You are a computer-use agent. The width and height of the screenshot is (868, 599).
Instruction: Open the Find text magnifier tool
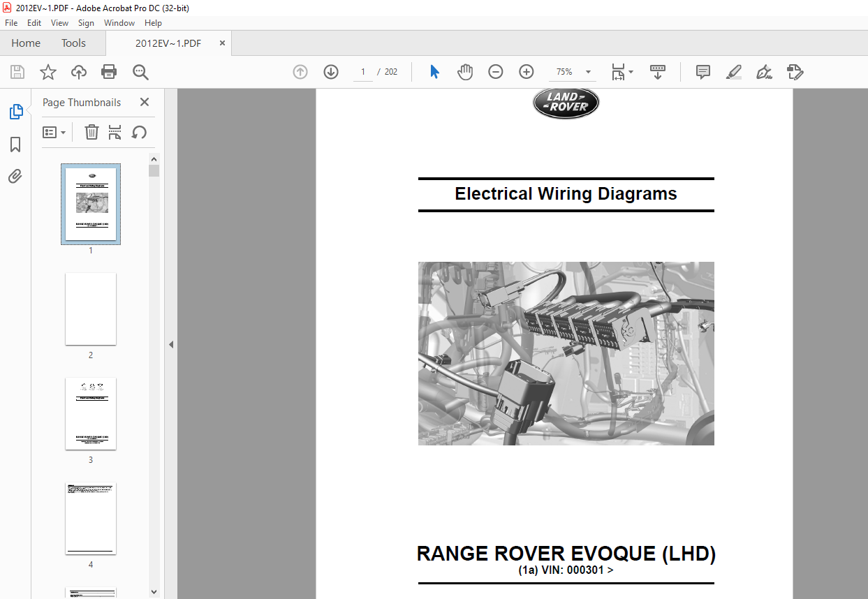[140, 72]
